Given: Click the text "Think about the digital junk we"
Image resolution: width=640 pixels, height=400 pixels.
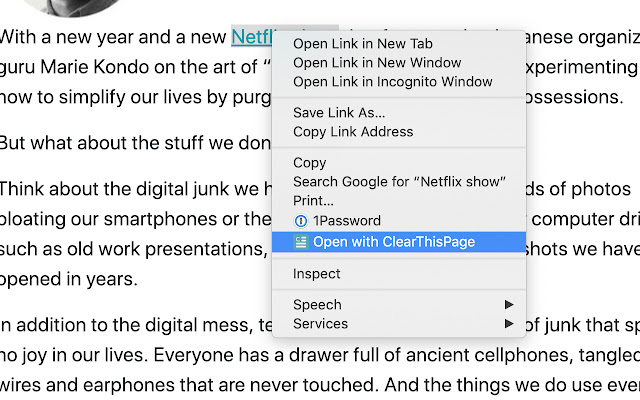Looking at the screenshot, I should (131, 189).
